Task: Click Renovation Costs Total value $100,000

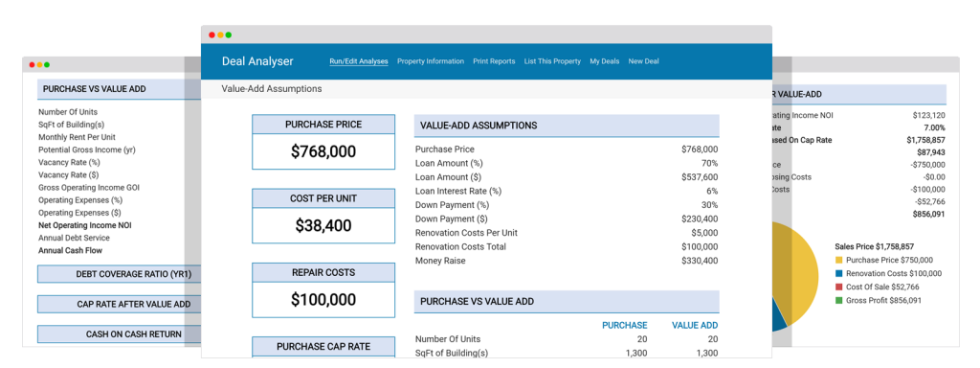Action: point(700,246)
